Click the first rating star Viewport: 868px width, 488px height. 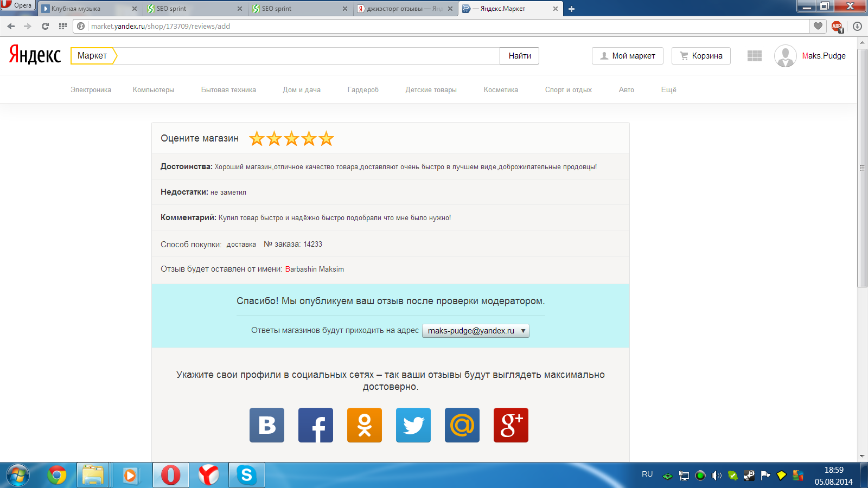pos(257,139)
